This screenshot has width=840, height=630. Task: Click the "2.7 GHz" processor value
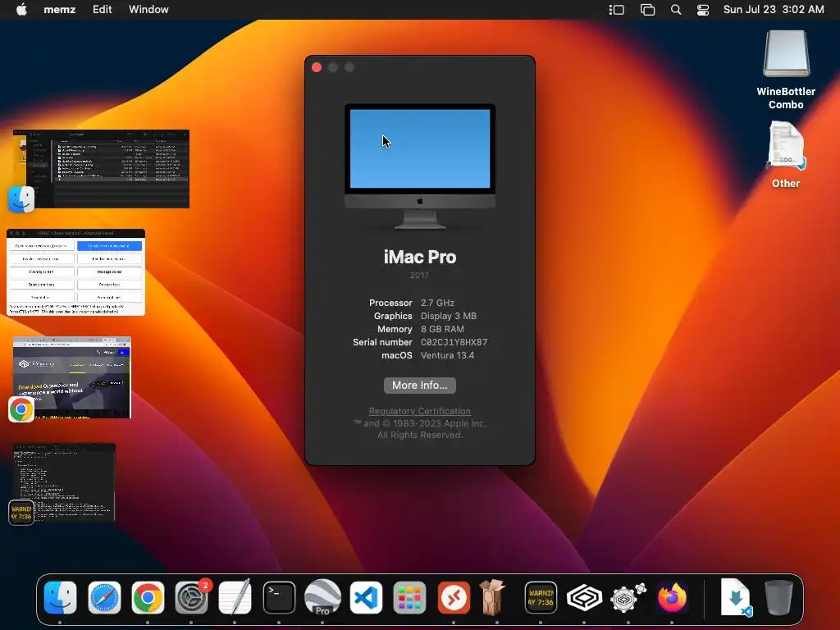(437, 303)
